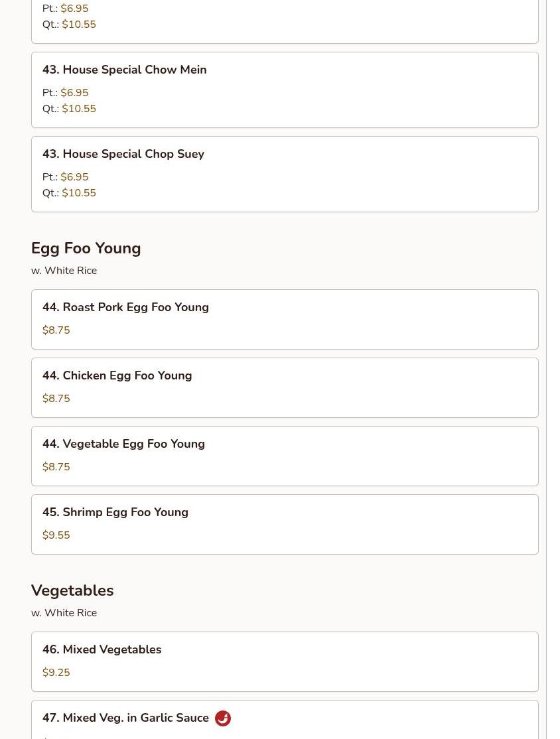Click the $8.75 price of Chicken Egg Foo Young
Screen dimensions: 560x739
point(56,399)
